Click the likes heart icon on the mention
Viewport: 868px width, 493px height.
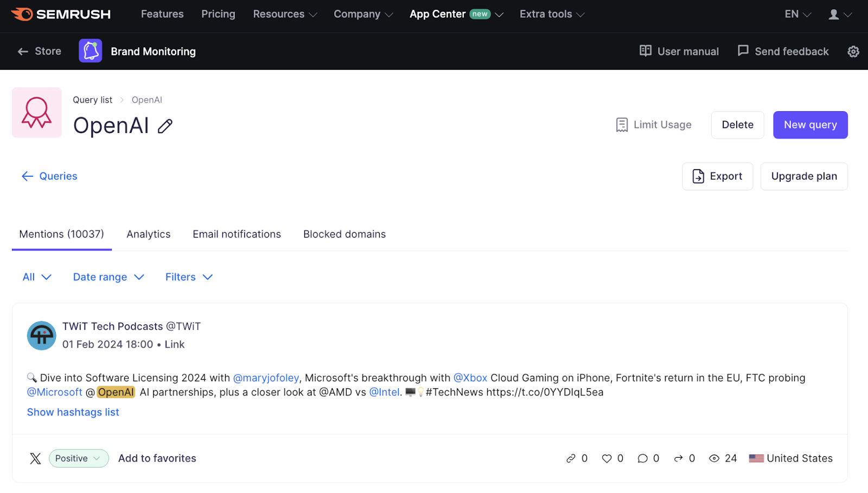606,458
